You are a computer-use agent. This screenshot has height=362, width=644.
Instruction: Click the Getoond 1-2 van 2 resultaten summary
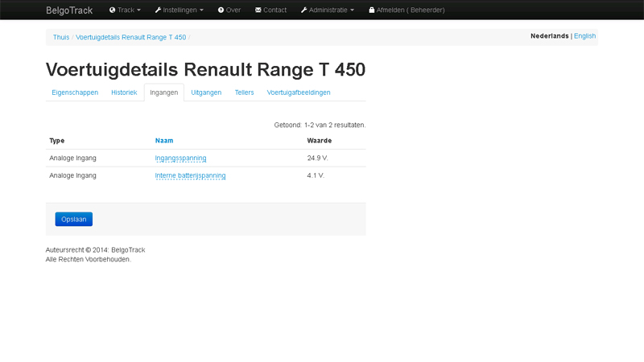tap(320, 125)
